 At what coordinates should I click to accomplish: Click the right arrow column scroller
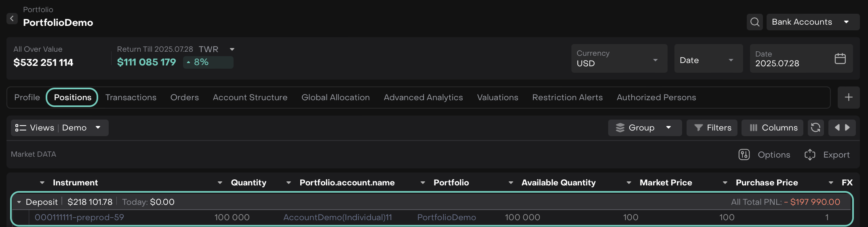click(847, 128)
